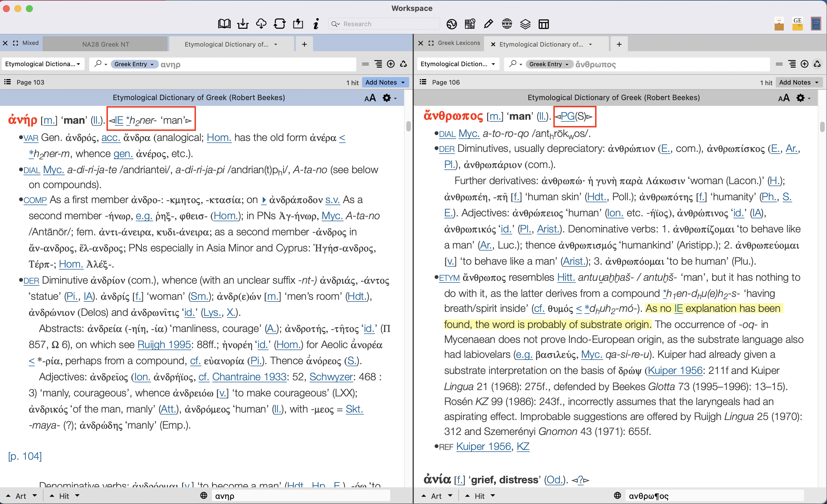Toggle full-screen view of the Mixed zone

click(16, 43)
